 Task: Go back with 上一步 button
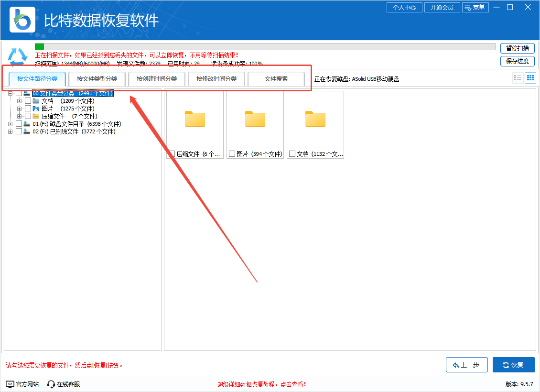point(466,365)
